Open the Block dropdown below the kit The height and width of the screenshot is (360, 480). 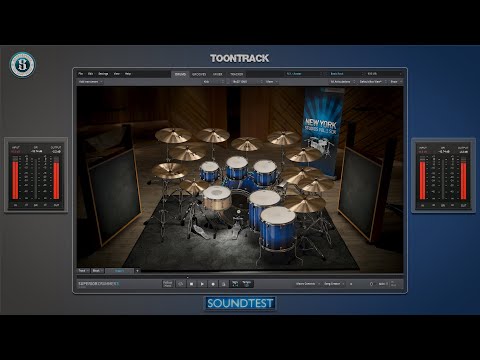pyautogui.click(x=97, y=271)
